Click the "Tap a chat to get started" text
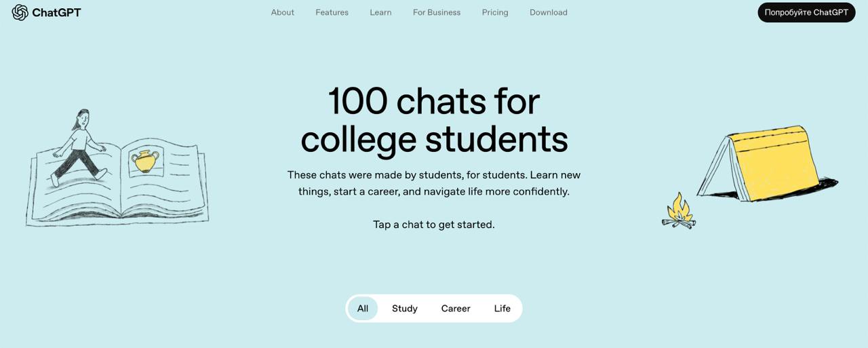 point(434,225)
